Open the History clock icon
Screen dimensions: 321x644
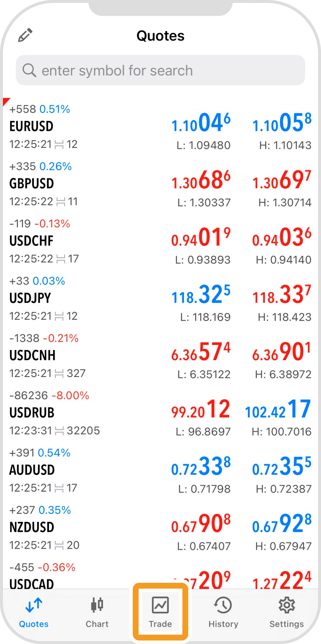tap(223, 605)
